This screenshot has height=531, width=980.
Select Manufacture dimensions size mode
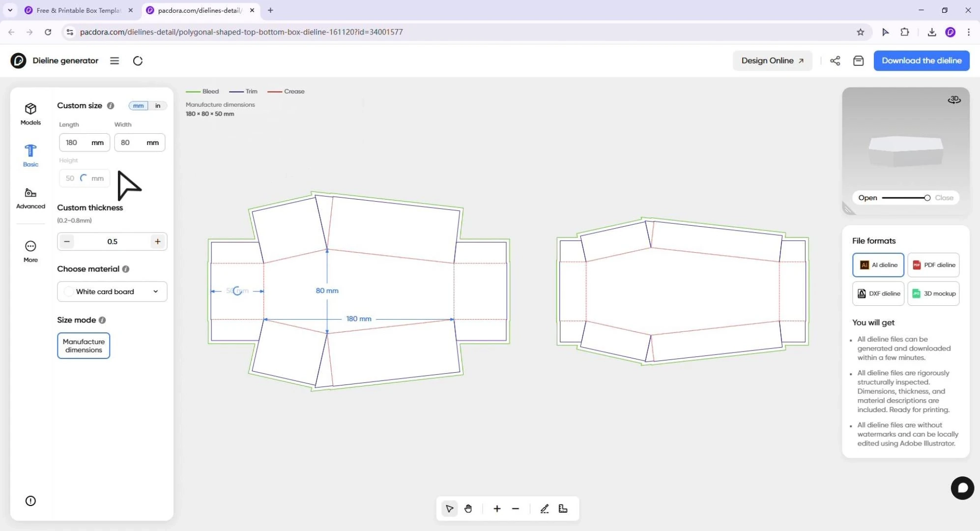tap(84, 346)
